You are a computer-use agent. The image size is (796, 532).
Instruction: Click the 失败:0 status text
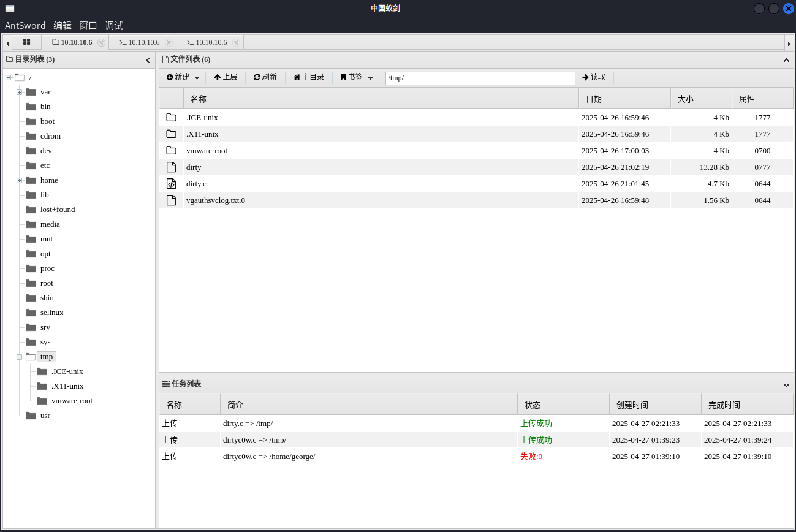(x=531, y=457)
